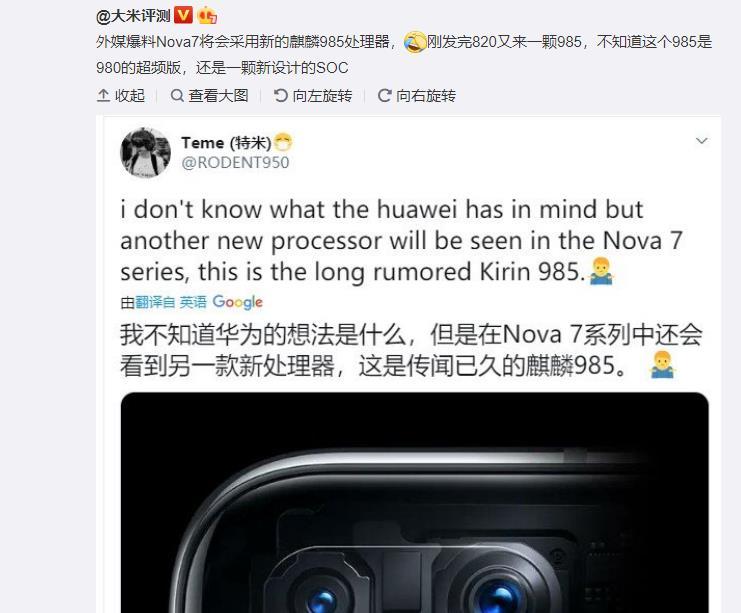
Task: Click the rotate-right arrow icon
Action: pyautogui.click(x=384, y=95)
